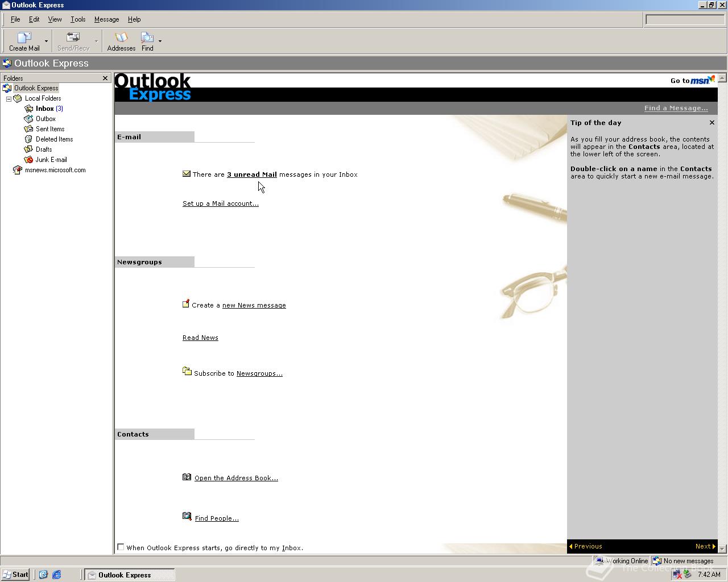Click Set up a Mail account link
The height and width of the screenshot is (582, 728).
[221, 203]
